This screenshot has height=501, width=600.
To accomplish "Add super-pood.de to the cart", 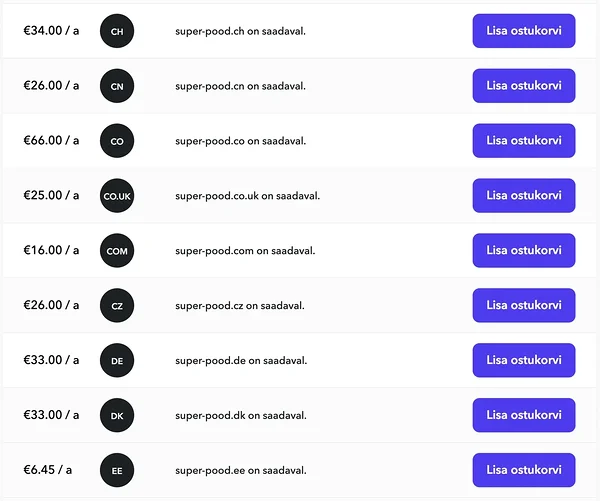I will pyautogui.click(x=524, y=361).
